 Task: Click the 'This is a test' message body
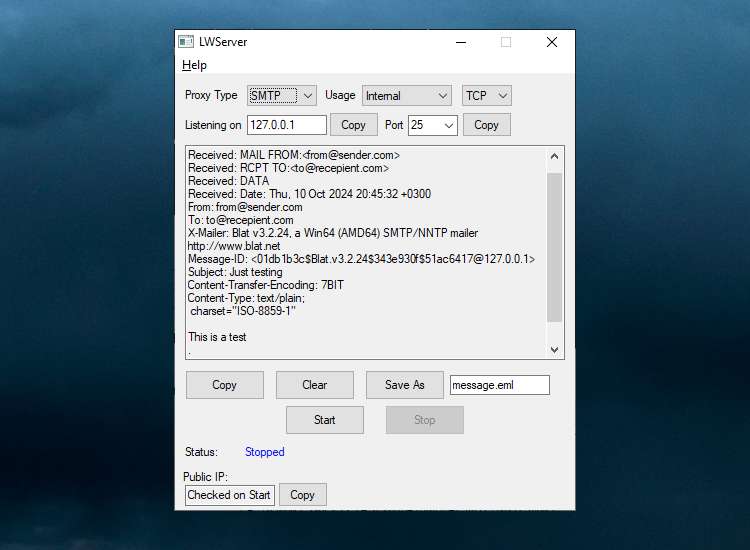click(217, 337)
